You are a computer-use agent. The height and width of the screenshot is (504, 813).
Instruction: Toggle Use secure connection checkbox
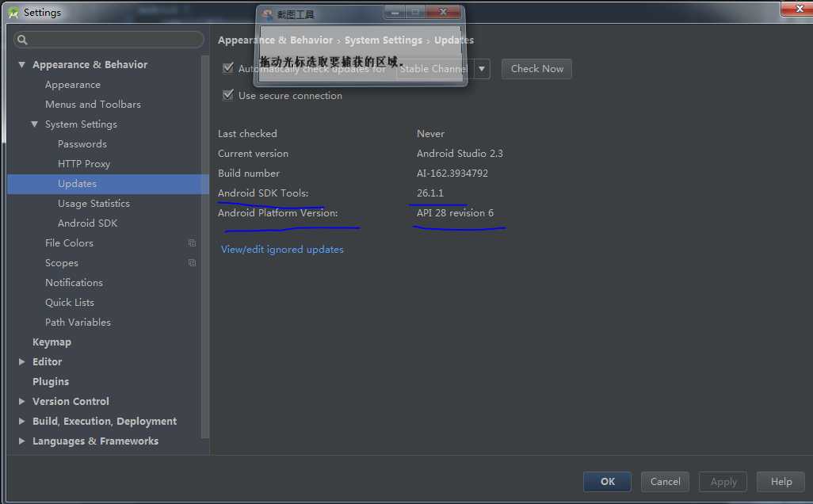(227, 95)
